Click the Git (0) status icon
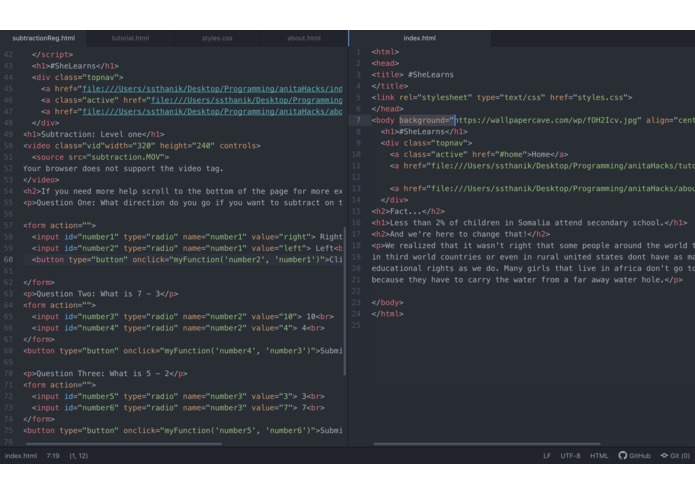 [675, 455]
